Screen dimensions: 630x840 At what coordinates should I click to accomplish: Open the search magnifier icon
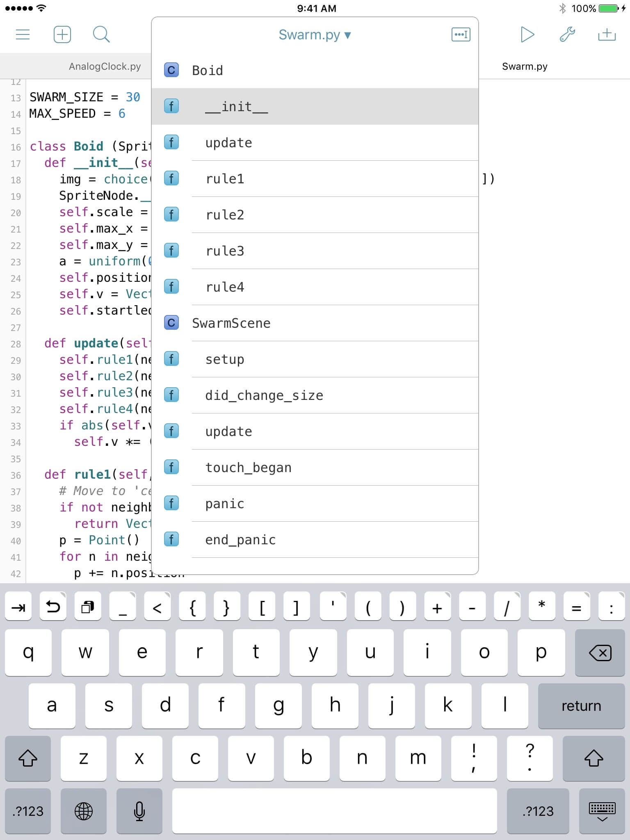click(101, 34)
